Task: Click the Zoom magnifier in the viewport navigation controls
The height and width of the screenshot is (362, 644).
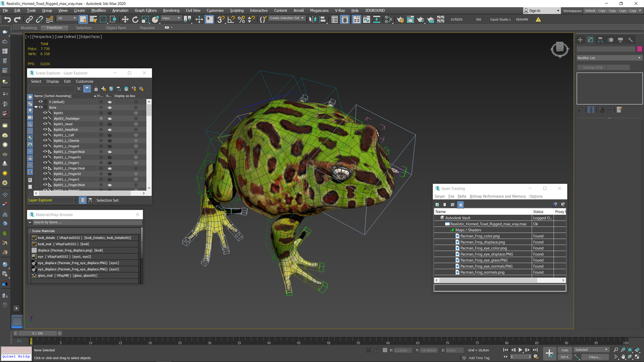Action: coord(616,350)
